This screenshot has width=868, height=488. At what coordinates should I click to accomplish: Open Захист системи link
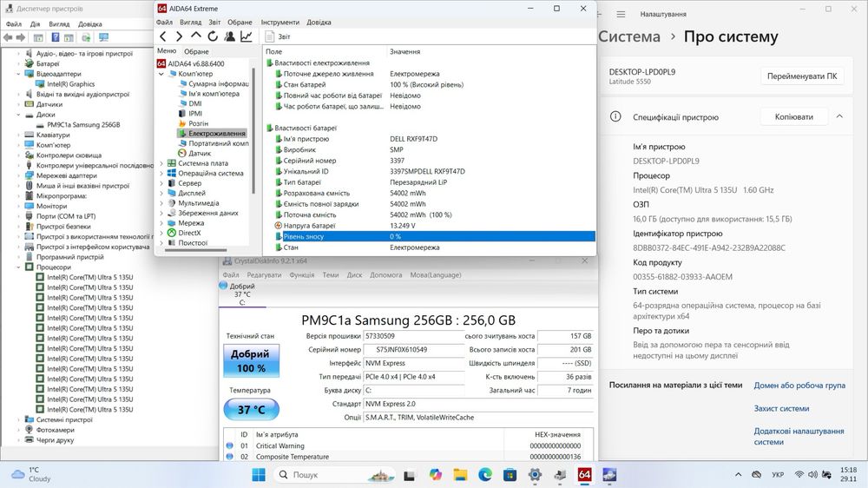[x=781, y=408]
